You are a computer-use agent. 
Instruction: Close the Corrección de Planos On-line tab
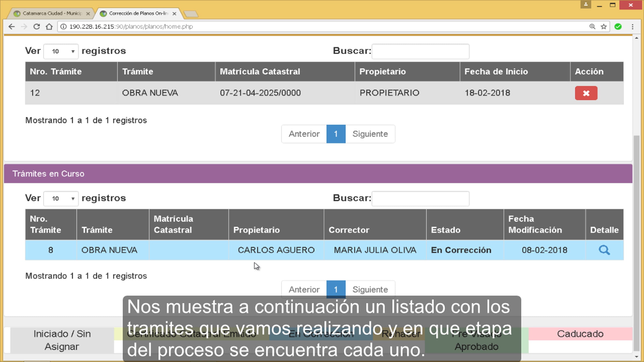click(174, 13)
